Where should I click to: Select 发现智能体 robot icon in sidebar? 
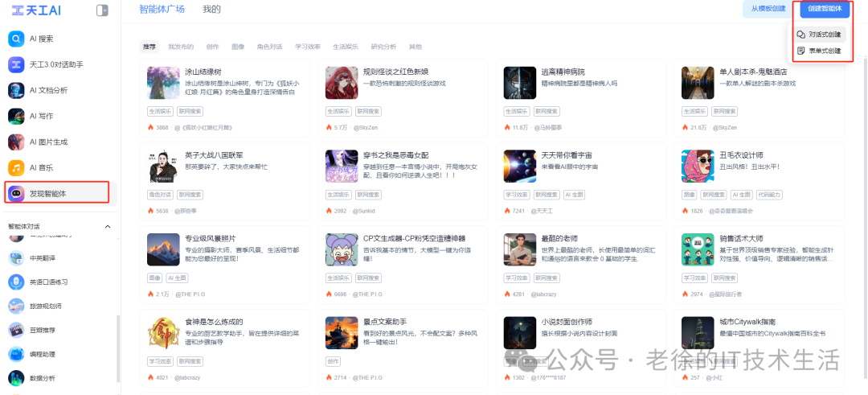pos(16,193)
